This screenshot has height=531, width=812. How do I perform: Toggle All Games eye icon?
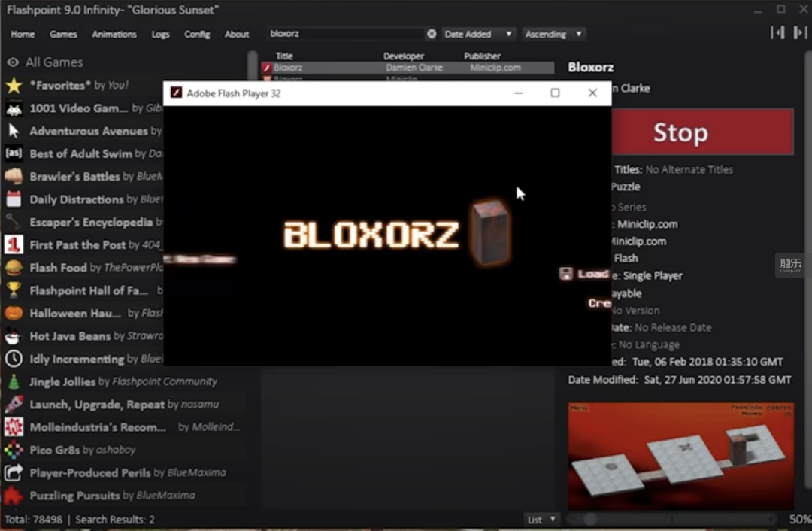[13, 62]
